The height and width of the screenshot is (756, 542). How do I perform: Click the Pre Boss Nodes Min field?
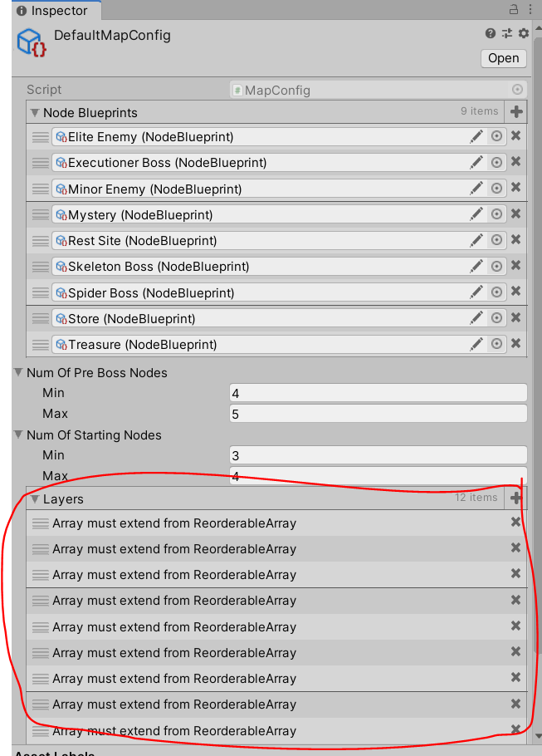point(378,393)
